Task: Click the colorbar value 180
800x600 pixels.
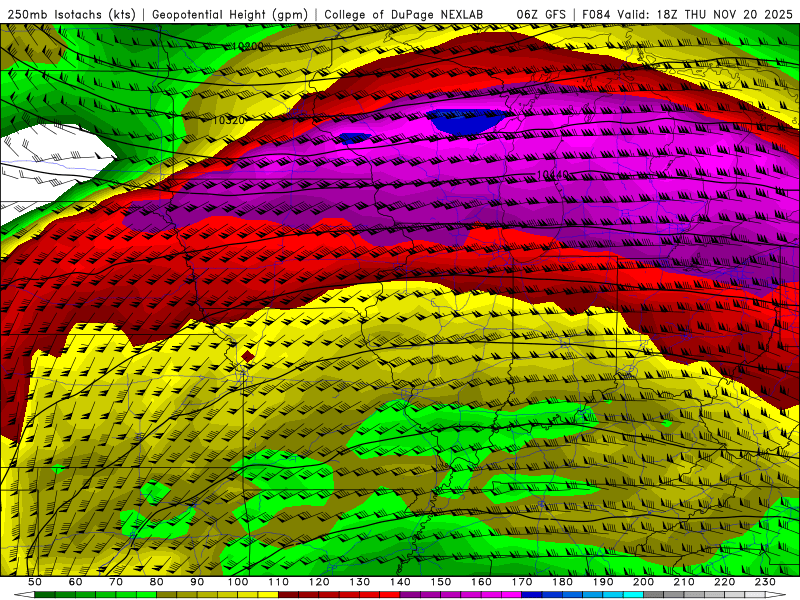Action: click(562, 582)
